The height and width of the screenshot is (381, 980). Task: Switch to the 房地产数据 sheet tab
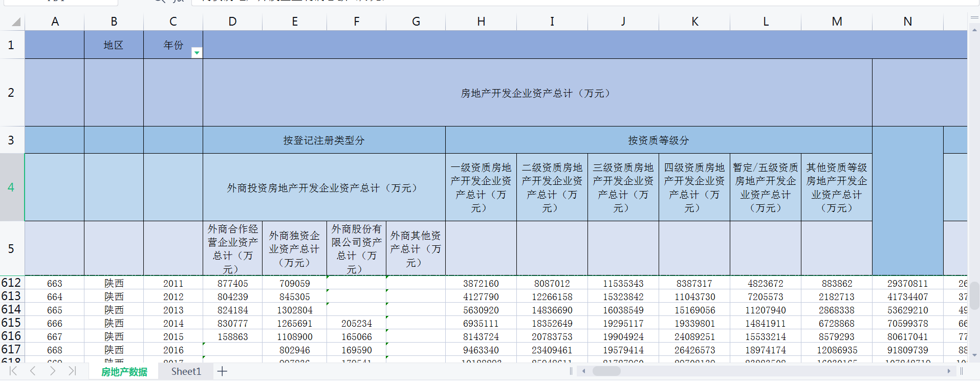point(124,372)
